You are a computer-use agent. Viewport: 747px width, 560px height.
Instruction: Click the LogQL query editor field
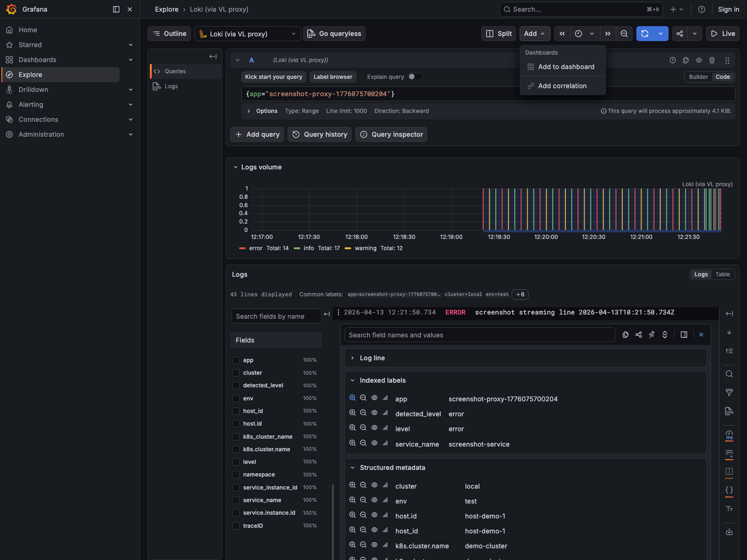(x=488, y=94)
